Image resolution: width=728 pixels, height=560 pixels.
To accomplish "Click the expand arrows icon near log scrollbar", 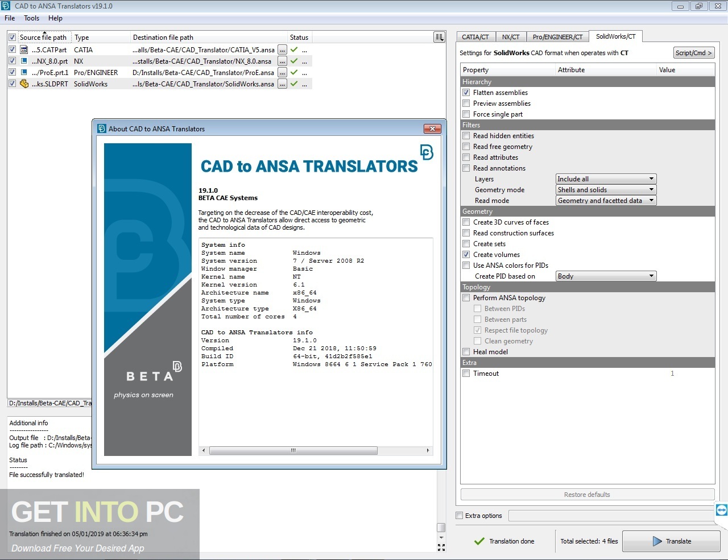I will coord(441,547).
